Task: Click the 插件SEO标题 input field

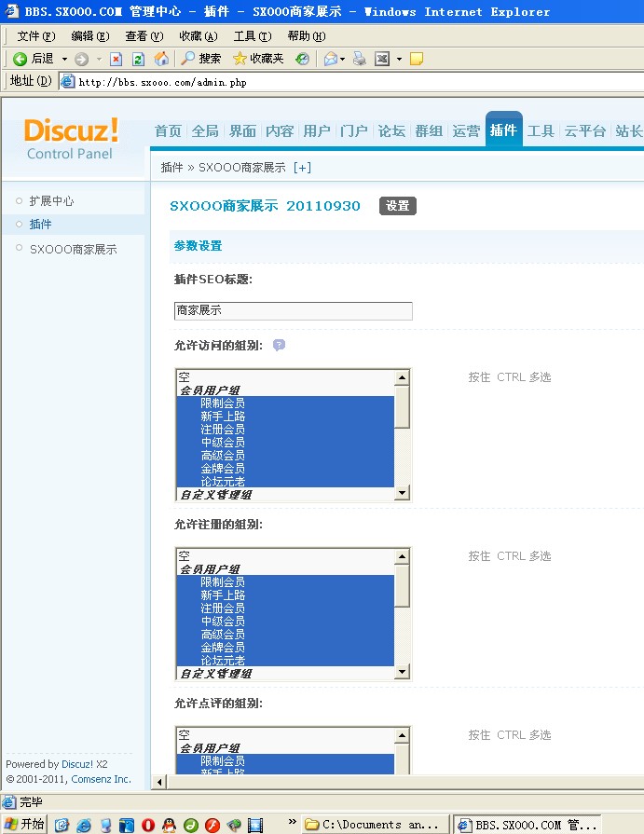Action: (293, 311)
